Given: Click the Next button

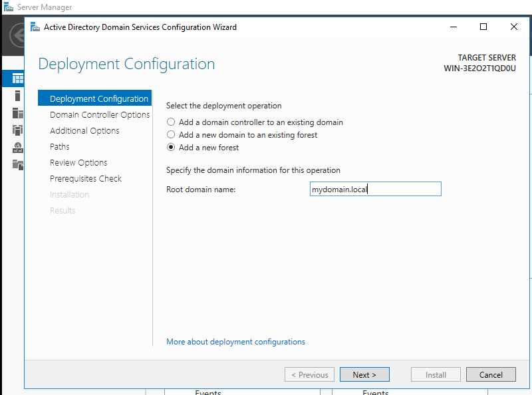Looking at the screenshot, I should [x=364, y=375].
